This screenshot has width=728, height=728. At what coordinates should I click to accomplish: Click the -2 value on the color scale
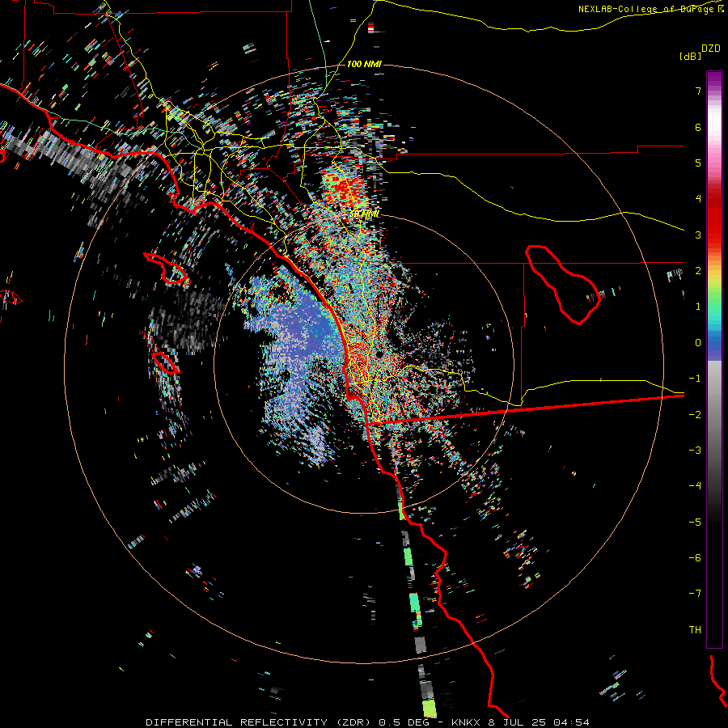coord(695,415)
